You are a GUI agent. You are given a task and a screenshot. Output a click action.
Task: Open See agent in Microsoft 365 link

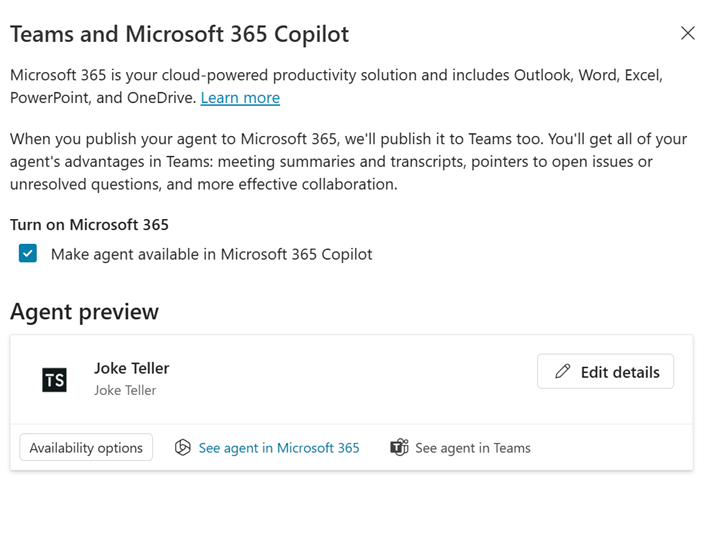pyautogui.click(x=278, y=448)
